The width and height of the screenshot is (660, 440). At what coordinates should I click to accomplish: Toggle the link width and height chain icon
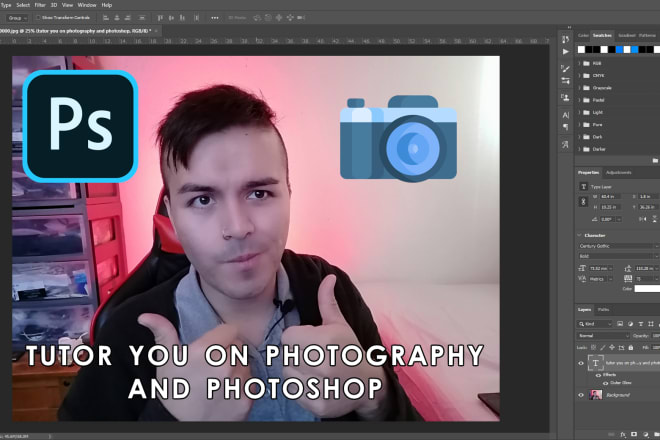click(583, 202)
